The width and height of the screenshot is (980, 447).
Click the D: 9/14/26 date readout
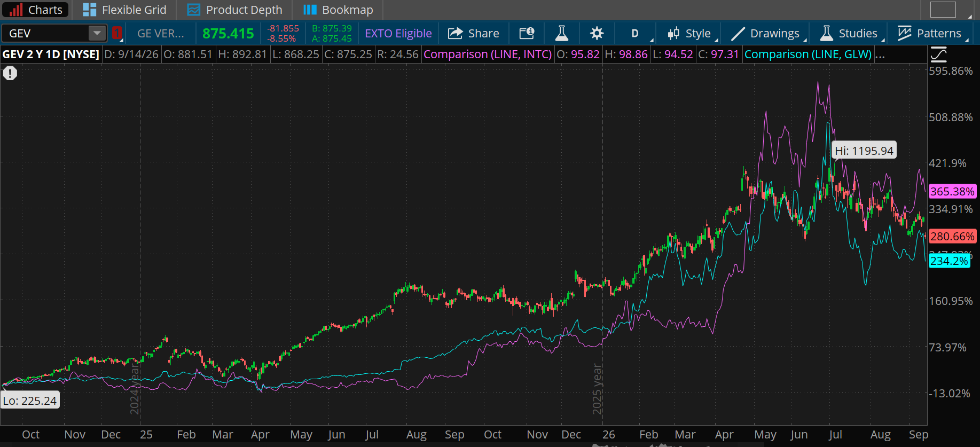(131, 54)
